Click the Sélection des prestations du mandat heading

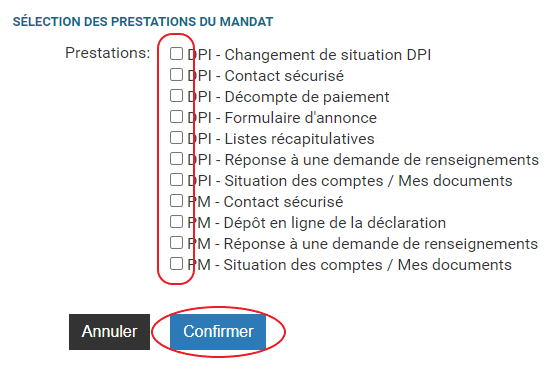pos(143,22)
